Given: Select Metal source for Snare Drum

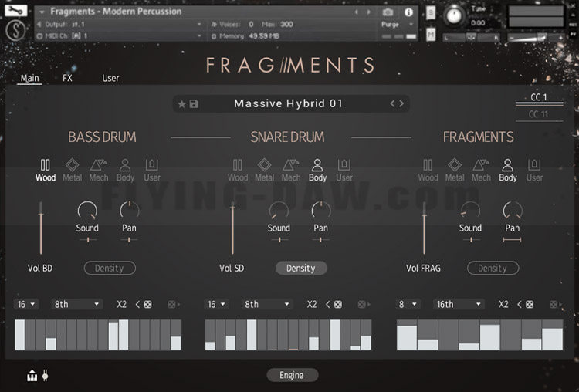Looking at the screenshot, I should pyautogui.click(x=264, y=171).
